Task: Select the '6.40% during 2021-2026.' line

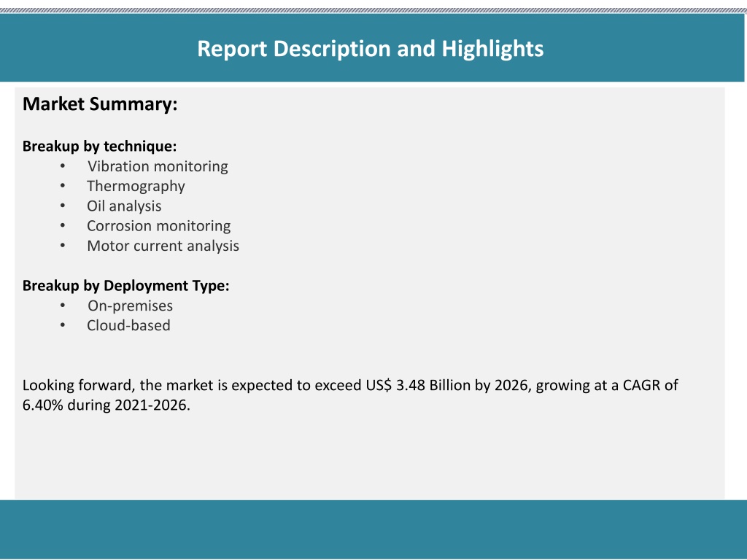Action: coord(107,405)
